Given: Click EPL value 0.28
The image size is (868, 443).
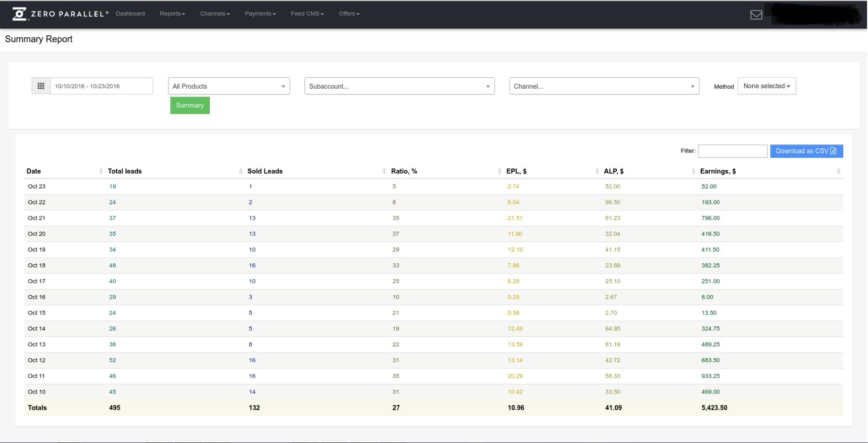Looking at the screenshot, I should [x=513, y=297].
